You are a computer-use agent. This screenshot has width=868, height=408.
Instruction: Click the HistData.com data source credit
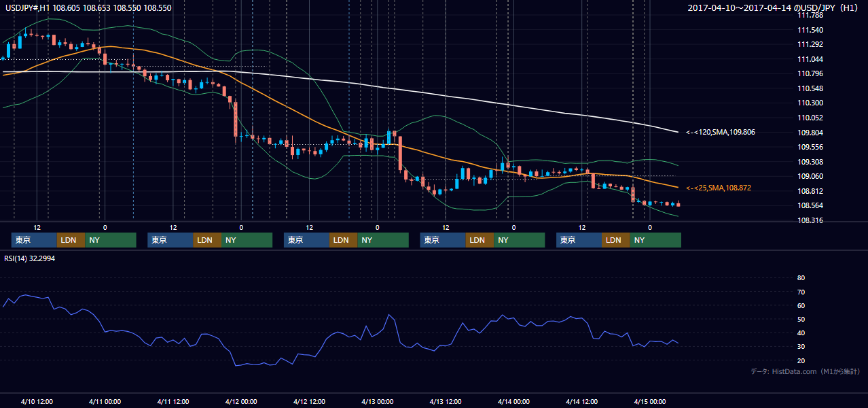806,371
